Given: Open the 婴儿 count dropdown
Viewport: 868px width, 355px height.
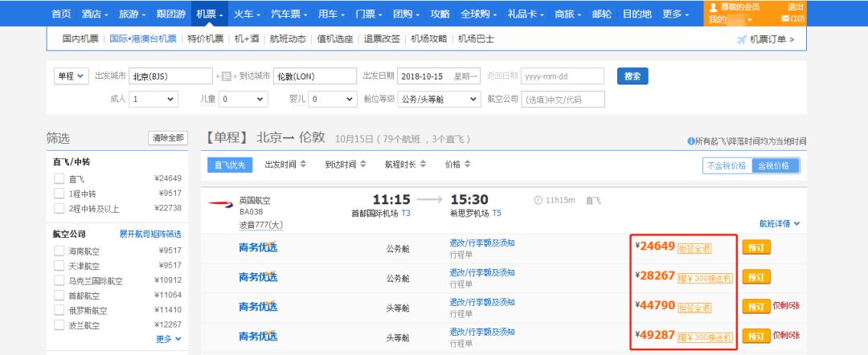Looking at the screenshot, I should click(333, 100).
